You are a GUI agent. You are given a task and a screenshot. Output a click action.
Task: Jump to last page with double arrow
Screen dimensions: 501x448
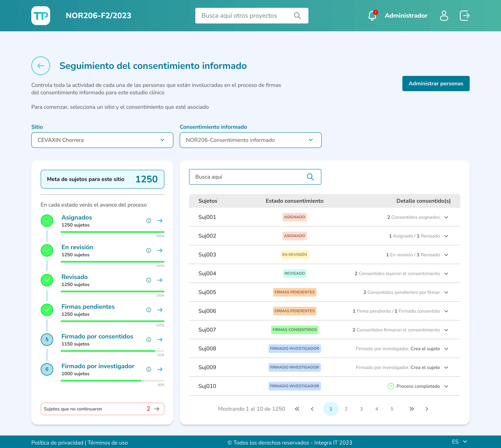point(411,409)
